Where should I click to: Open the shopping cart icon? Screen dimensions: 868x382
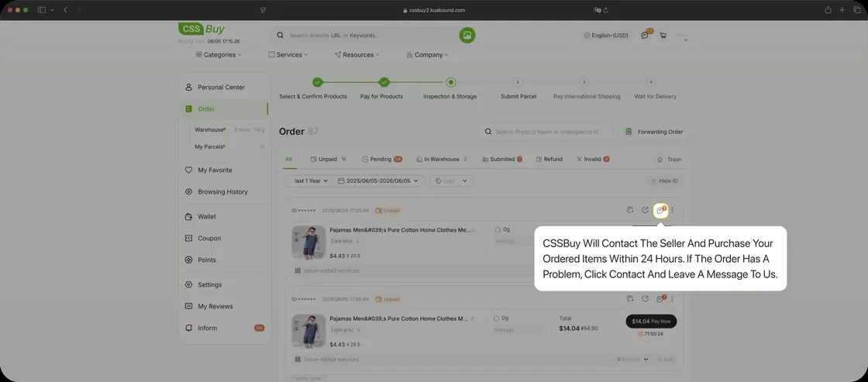pyautogui.click(x=663, y=35)
